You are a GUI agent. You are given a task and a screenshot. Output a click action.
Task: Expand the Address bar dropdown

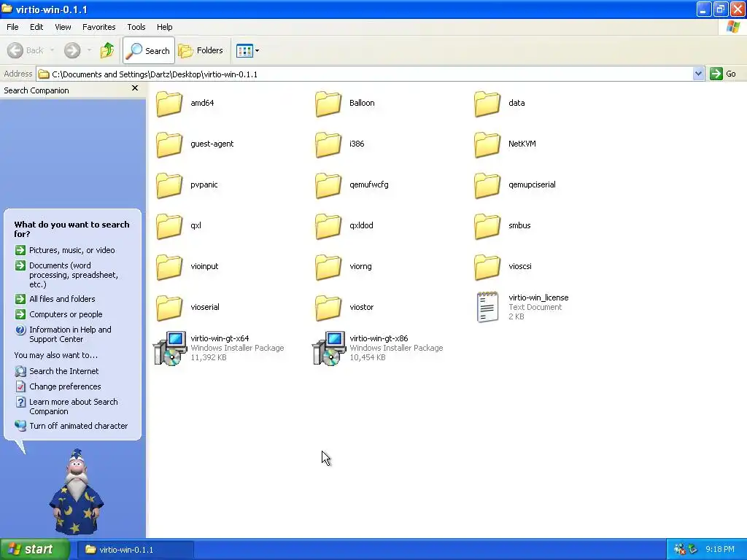click(698, 74)
